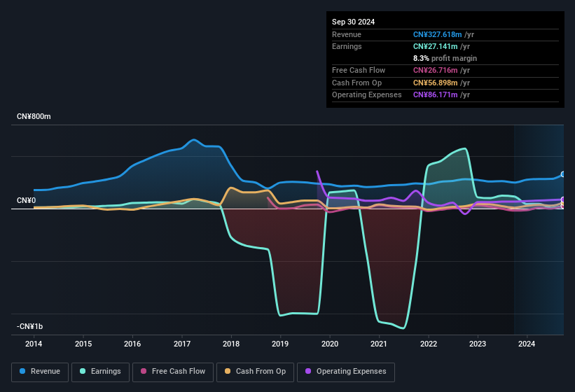This screenshot has width=575, height=392.
Task: Click the Free Cash Flow label in tooltip
Action: click(359, 70)
